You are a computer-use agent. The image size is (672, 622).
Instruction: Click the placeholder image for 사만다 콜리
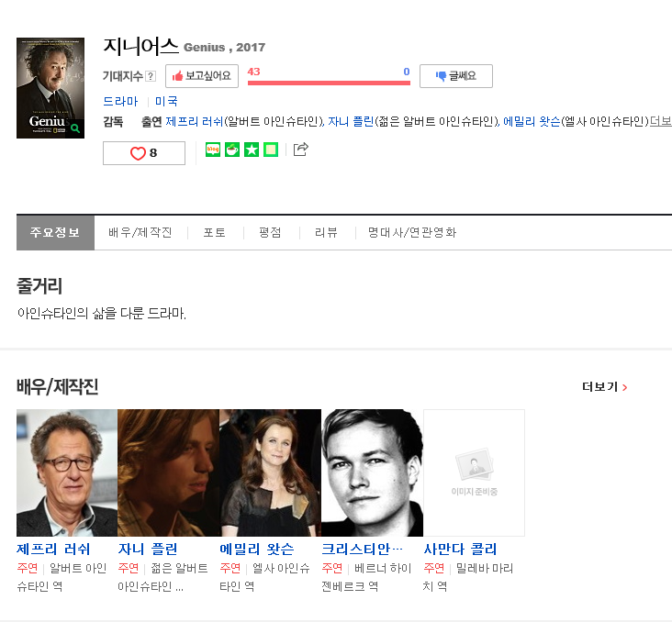click(x=474, y=472)
